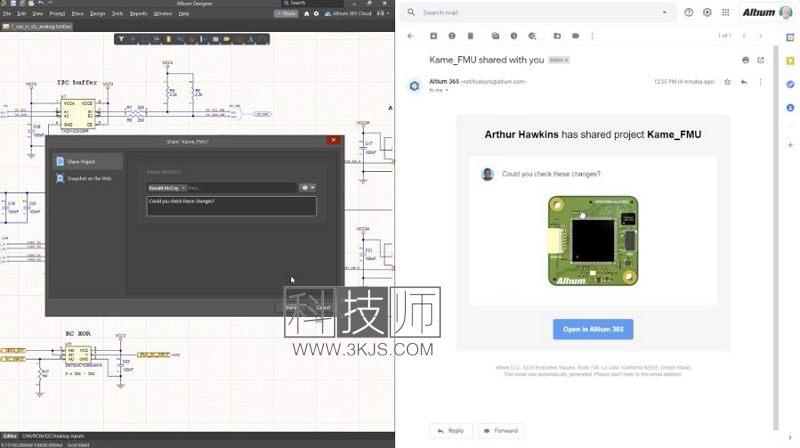The width and height of the screenshot is (800, 448).
Task: Open Google Keep side panel icon
Action: point(790,61)
